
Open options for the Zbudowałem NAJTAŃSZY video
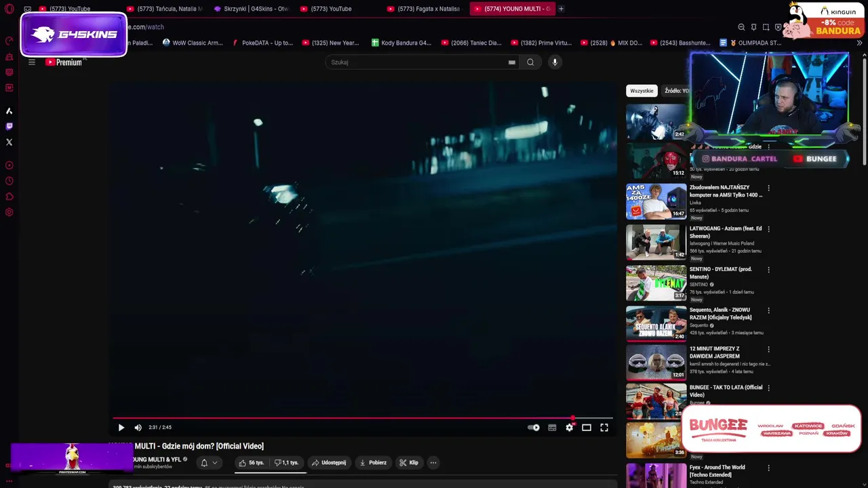click(768, 188)
